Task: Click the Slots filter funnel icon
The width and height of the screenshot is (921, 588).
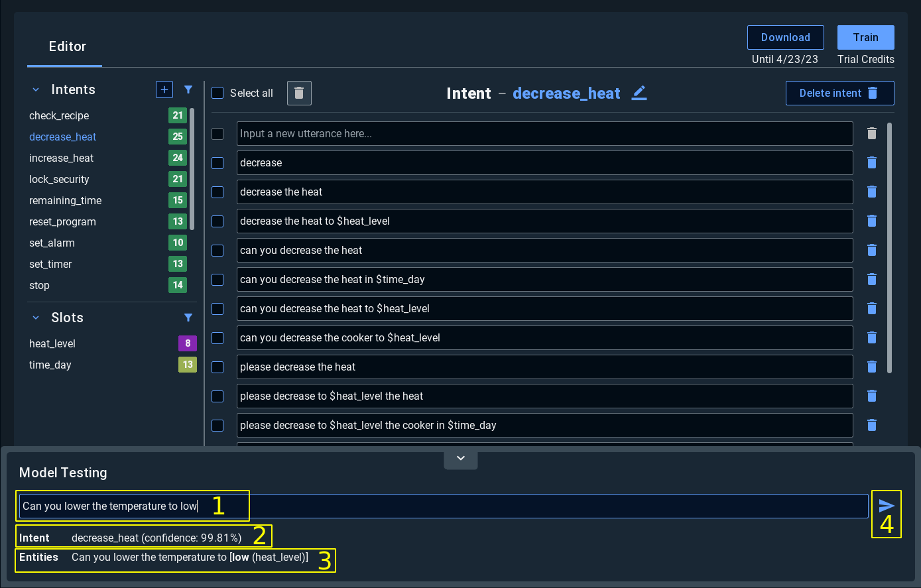Action: [188, 318]
